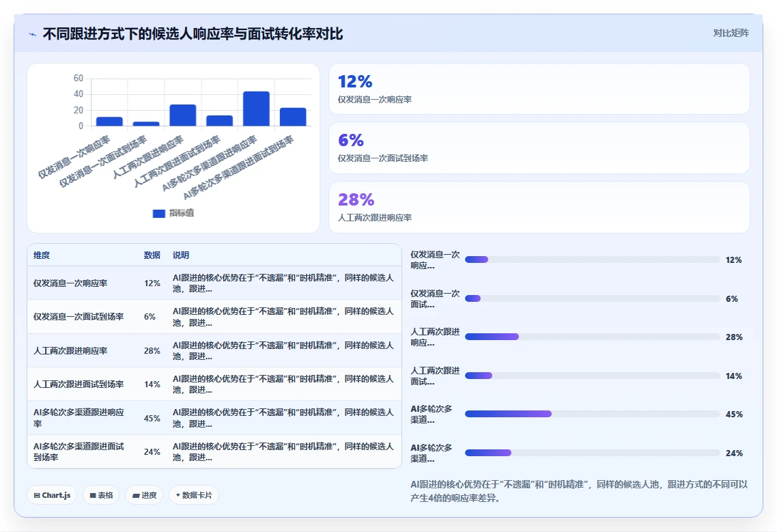The width and height of the screenshot is (777, 532).
Task: Click the progress label 人工两次跟进响应...
Action: point(435,337)
